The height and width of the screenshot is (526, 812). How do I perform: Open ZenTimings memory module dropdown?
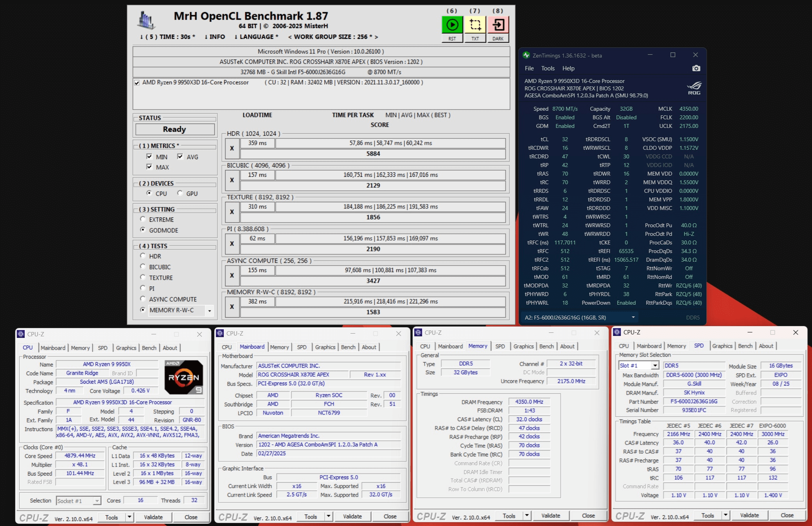pos(633,317)
